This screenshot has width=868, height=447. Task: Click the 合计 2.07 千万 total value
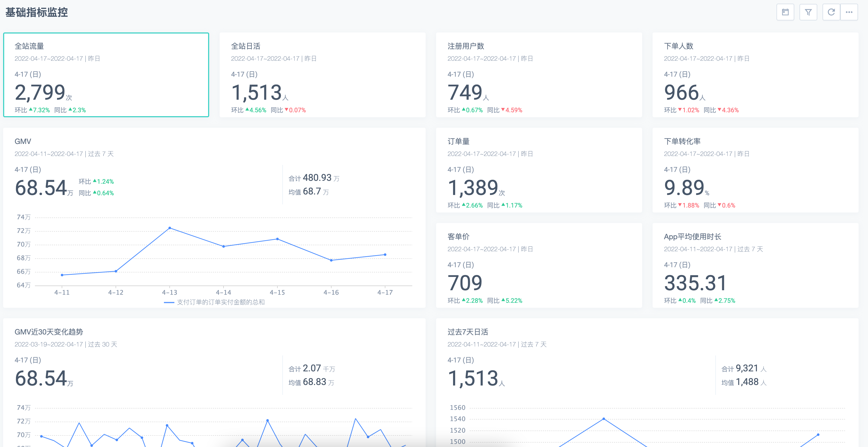pyautogui.click(x=312, y=368)
